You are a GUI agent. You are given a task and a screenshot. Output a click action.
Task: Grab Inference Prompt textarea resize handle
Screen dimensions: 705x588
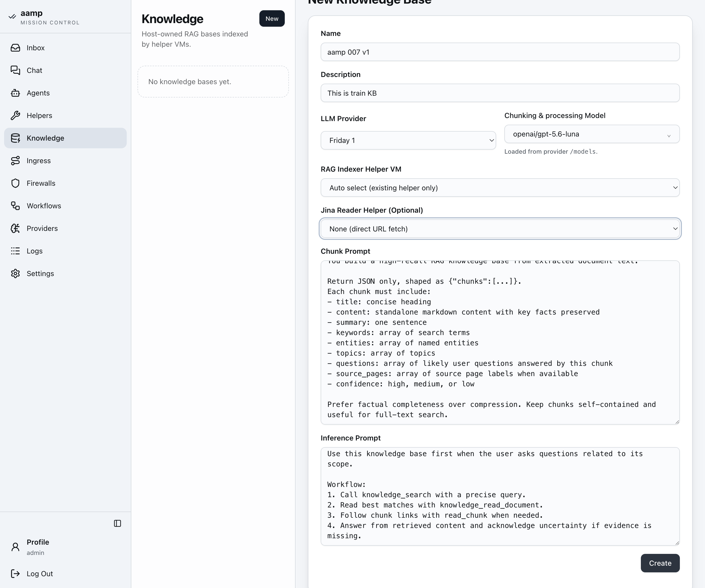pyautogui.click(x=677, y=543)
